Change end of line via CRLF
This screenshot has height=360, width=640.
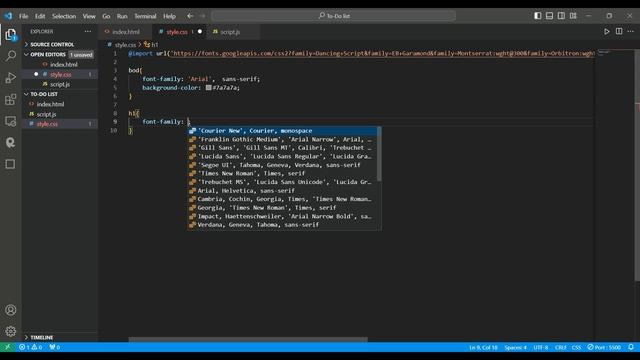pos(560,347)
